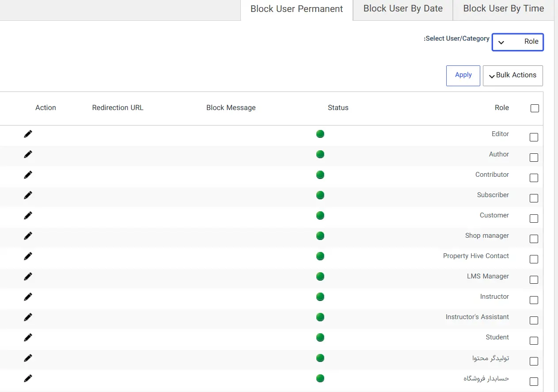Viewport: 558px width, 392px height.
Task: Check the Editor role checkbox
Action: pyautogui.click(x=534, y=137)
